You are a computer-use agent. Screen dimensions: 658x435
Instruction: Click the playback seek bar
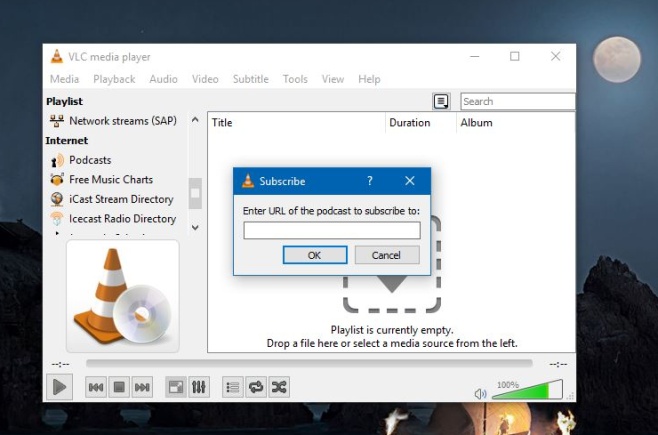point(309,363)
